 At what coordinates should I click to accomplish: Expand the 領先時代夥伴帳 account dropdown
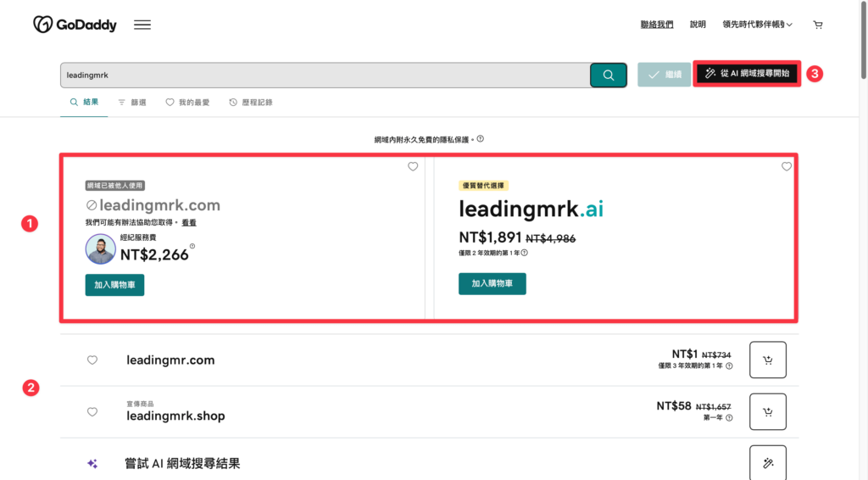point(757,25)
